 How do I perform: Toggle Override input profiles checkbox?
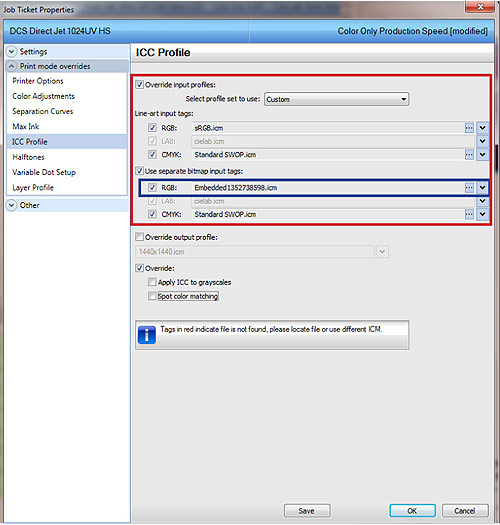139,85
